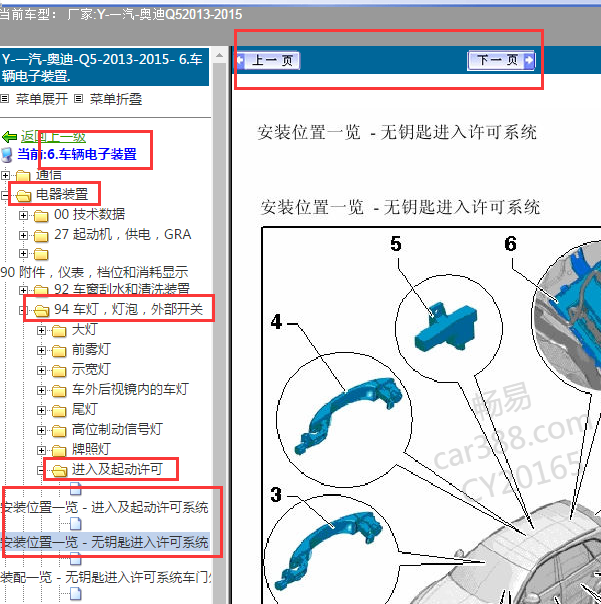The height and width of the screenshot is (604, 601).
Task: Click the left panel vertical scrollbar track
Action: [219, 333]
